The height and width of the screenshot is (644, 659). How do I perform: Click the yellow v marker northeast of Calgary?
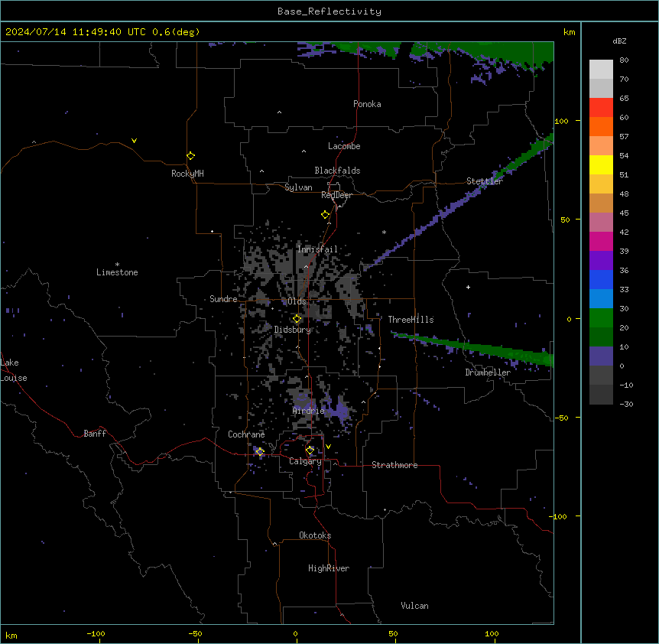point(328,447)
